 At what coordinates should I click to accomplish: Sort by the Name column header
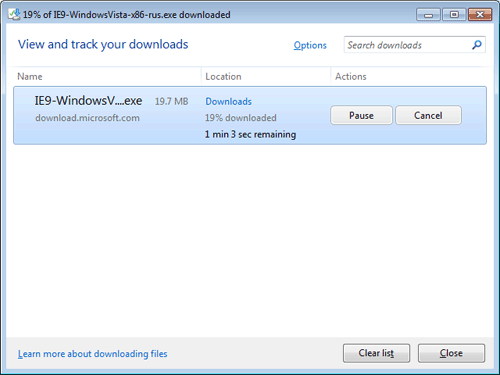coord(30,77)
